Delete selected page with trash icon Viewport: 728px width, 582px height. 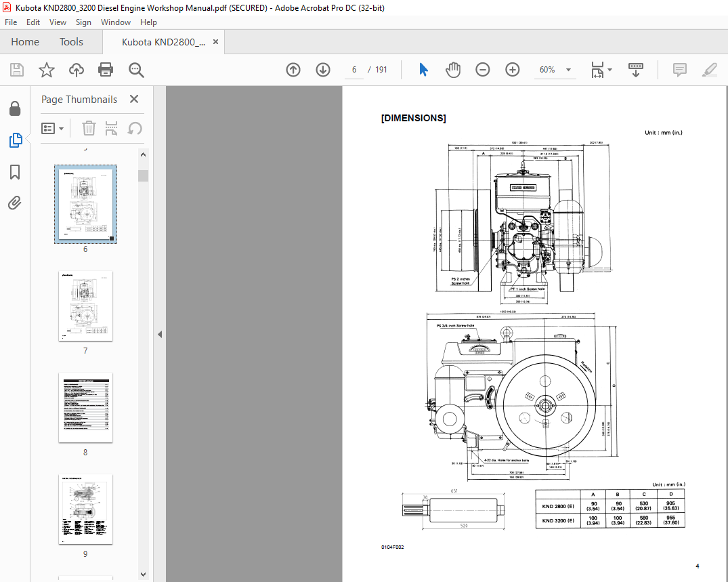click(89, 128)
